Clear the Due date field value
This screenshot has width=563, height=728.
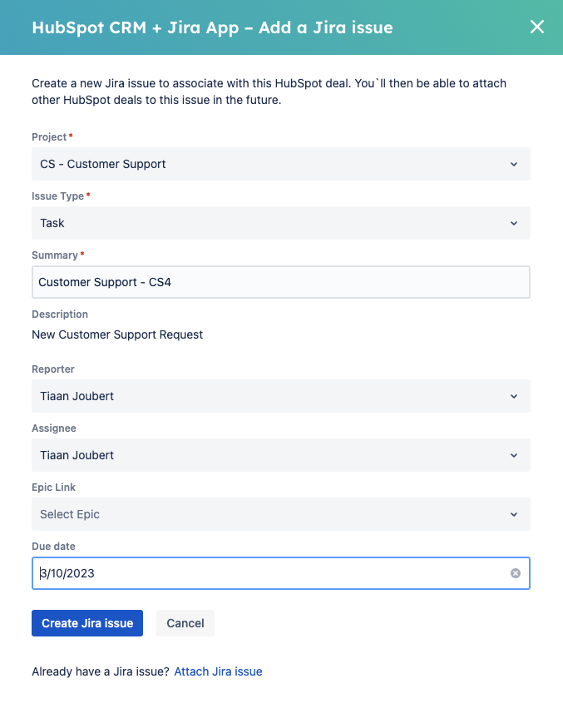click(x=516, y=573)
